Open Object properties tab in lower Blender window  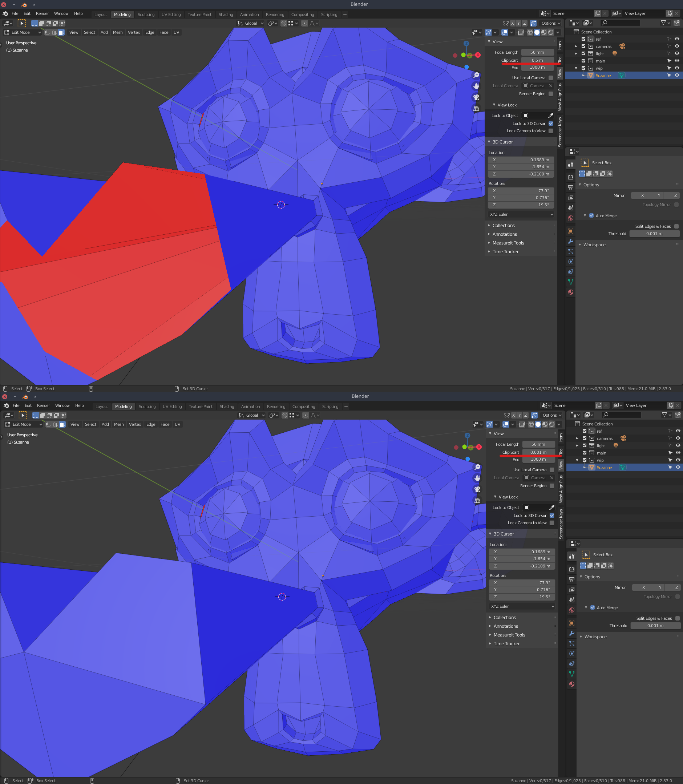point(572,623)
